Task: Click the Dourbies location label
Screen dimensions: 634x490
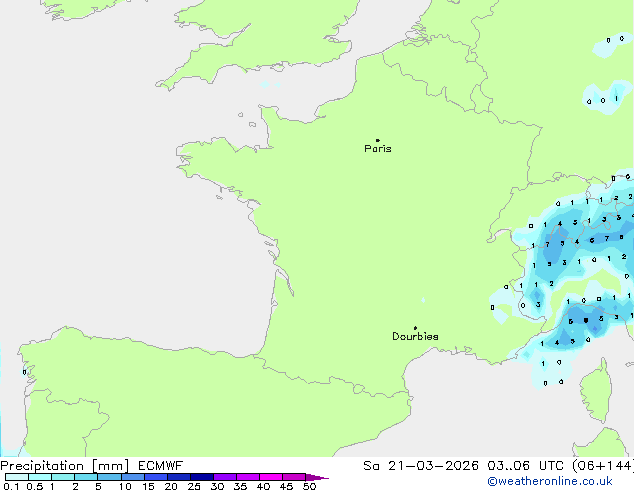Action: point(415,336)
